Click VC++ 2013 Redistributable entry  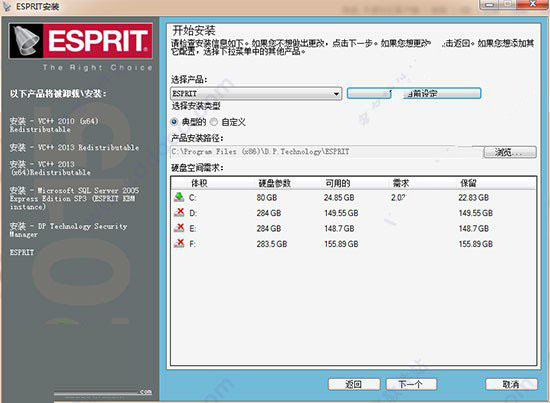74,147
